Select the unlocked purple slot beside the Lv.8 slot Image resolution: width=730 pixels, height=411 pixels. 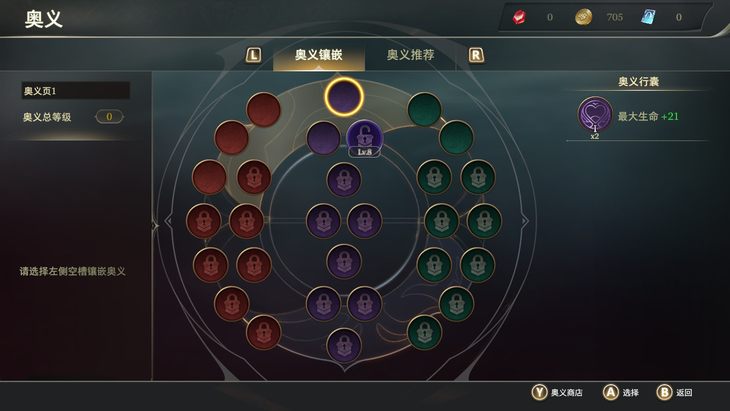coord(323,138)
